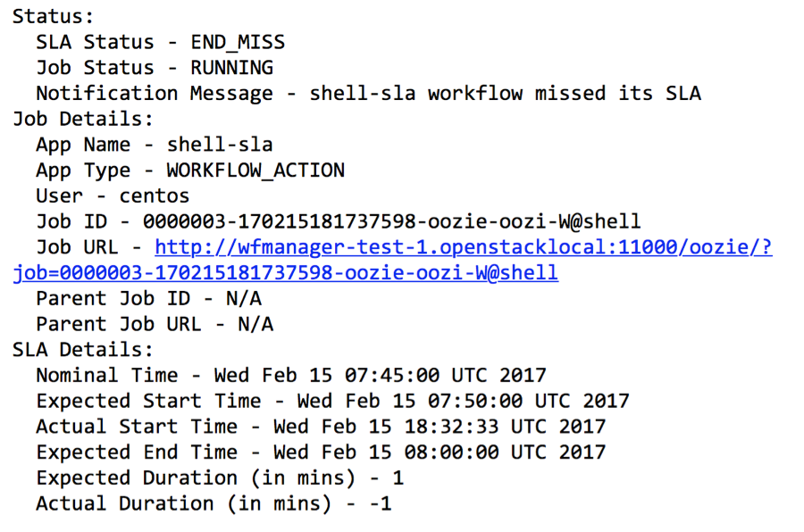804x532 pixels.
Task: Click the Notification Message line
Action: pyautogui.click(x=368, y=94)
